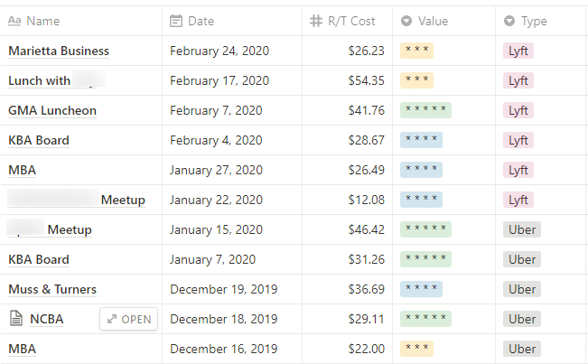
Task: Click the pink Lyft tag for Marietta Business
Action: 518,51
